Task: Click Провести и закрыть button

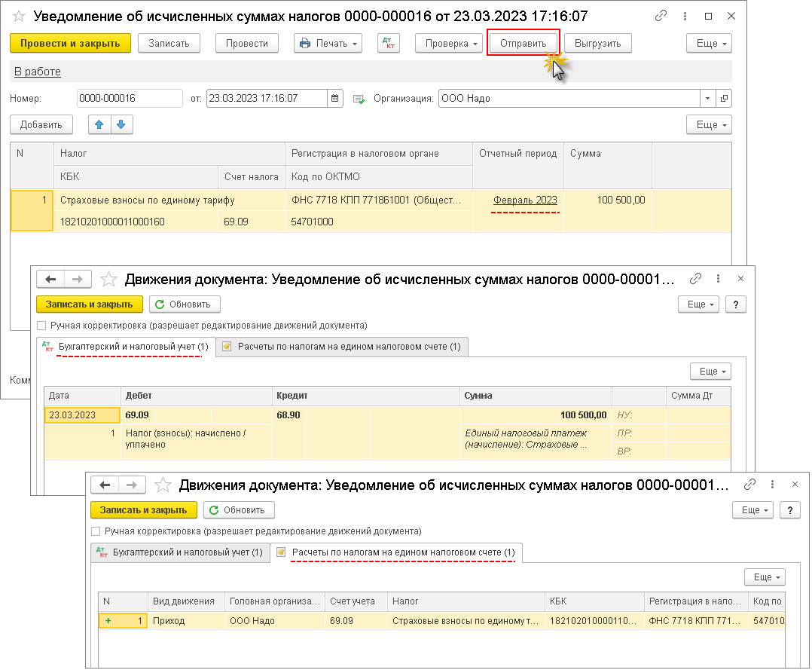Action: (x=70, y=44)
